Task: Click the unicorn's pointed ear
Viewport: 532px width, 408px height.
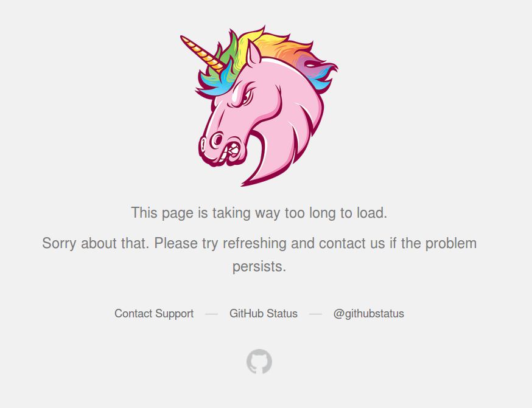Action: tap(253, 54)
